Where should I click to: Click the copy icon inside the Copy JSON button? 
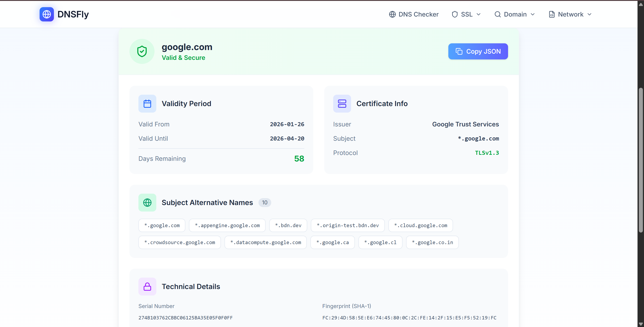point(459,51)
